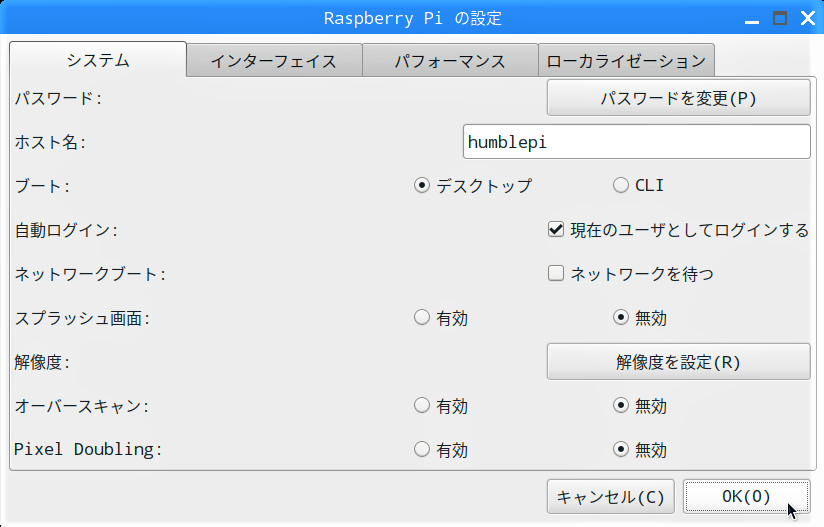
Task: Click the ブート: label
Action: click(x=42, y=186)
